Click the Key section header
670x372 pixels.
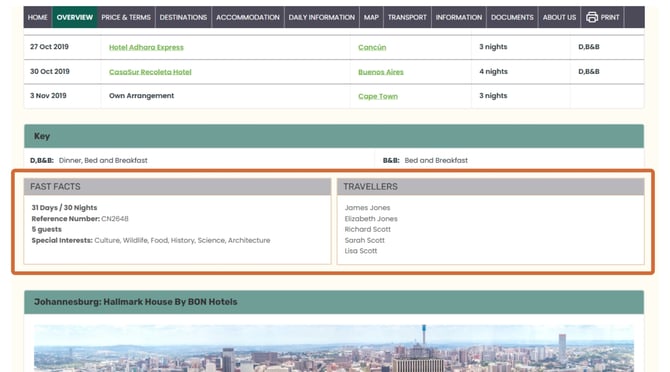334,136
